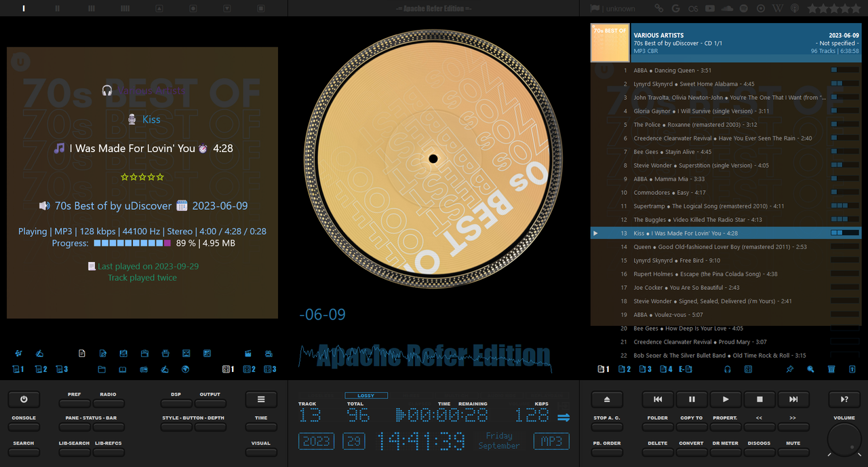
Task: Open the hamburger main menu button
Action: pyautogui.click(x=261, y=399)
